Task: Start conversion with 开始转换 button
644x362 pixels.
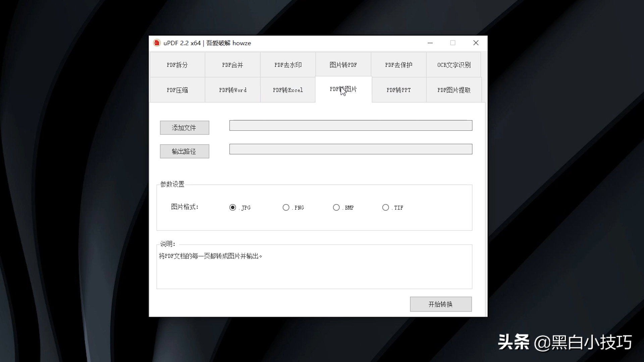Action: (x=441, y=304)
